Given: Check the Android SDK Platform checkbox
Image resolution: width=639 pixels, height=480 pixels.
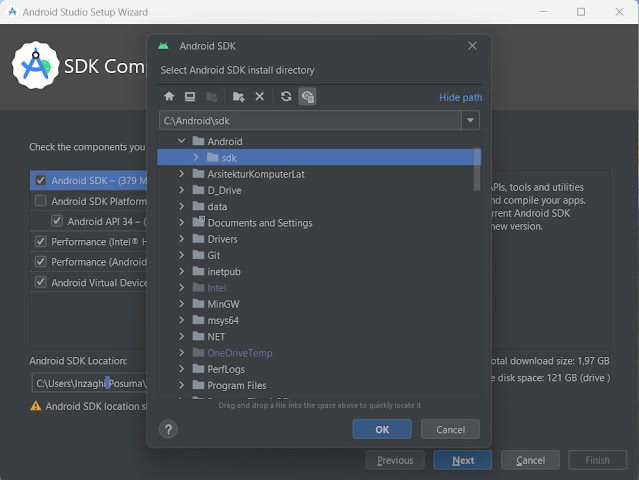Looking at the screenshot, I should [x=40, y=200].
